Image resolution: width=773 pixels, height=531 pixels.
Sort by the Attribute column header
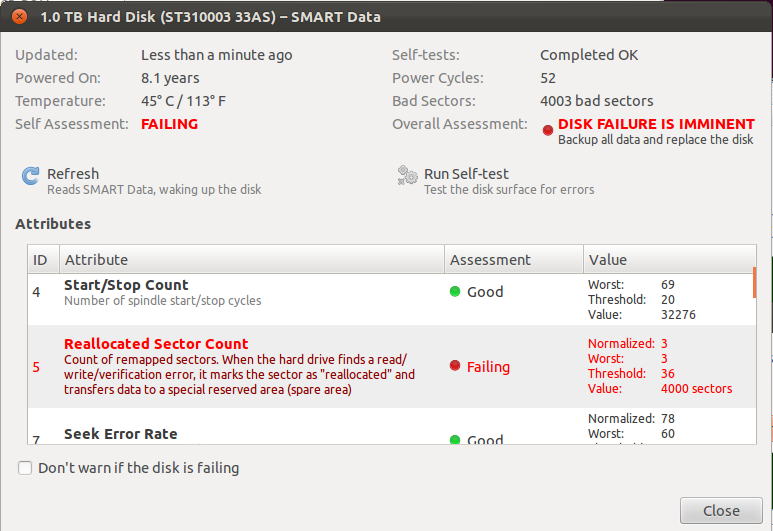point(97,260)
